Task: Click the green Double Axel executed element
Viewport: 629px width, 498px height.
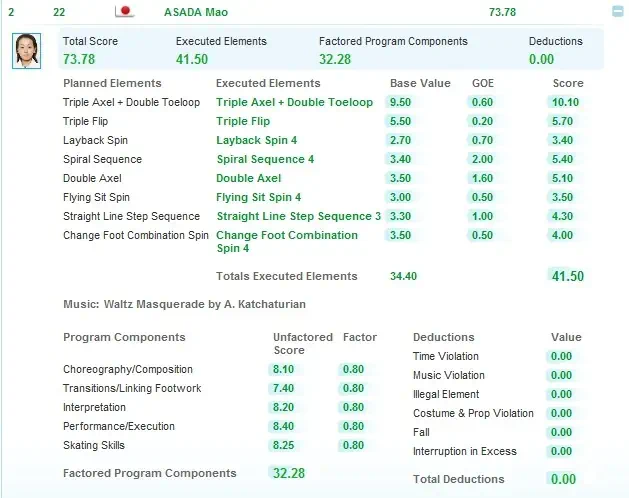Action: tap(248, 178)
